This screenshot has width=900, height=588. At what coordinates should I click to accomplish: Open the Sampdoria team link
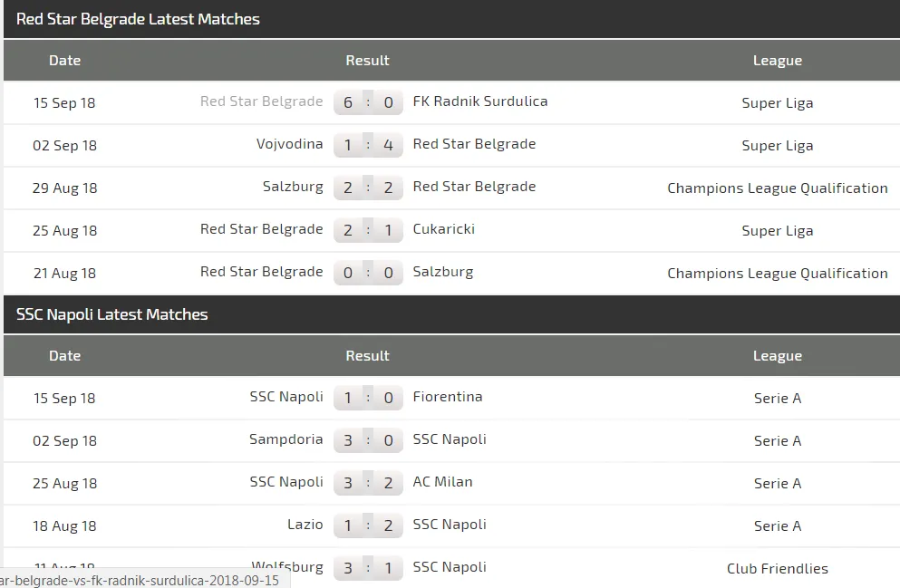(285, 439)
